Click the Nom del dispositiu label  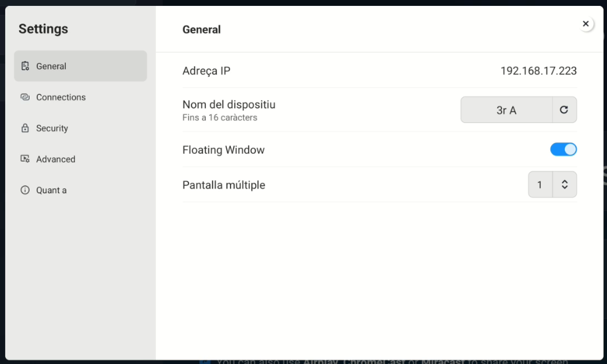(x=229, y=104)
